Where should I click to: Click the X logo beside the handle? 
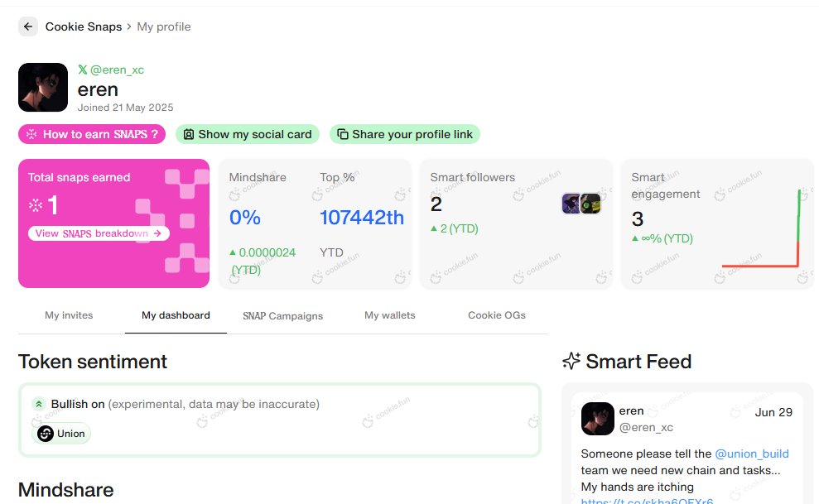pos(83,70)
